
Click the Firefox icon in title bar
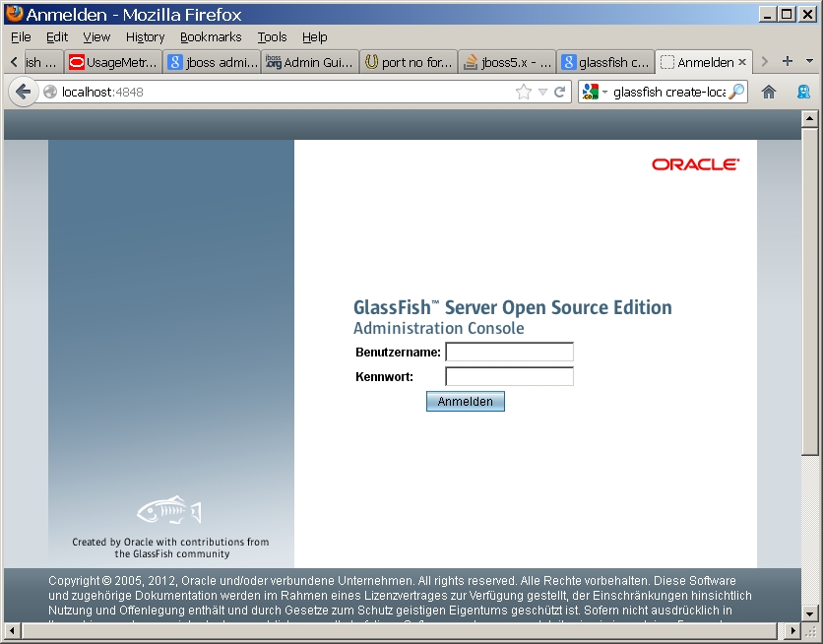coord(14,14)
